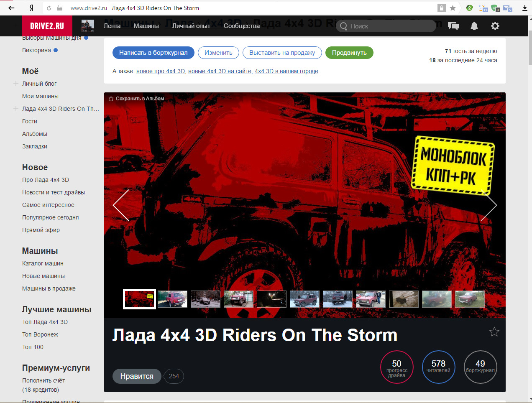The image size is (532, 403).
Task: Open Мои машины in the sidebar
Action: pyautogui.click(x=40, y=96)
